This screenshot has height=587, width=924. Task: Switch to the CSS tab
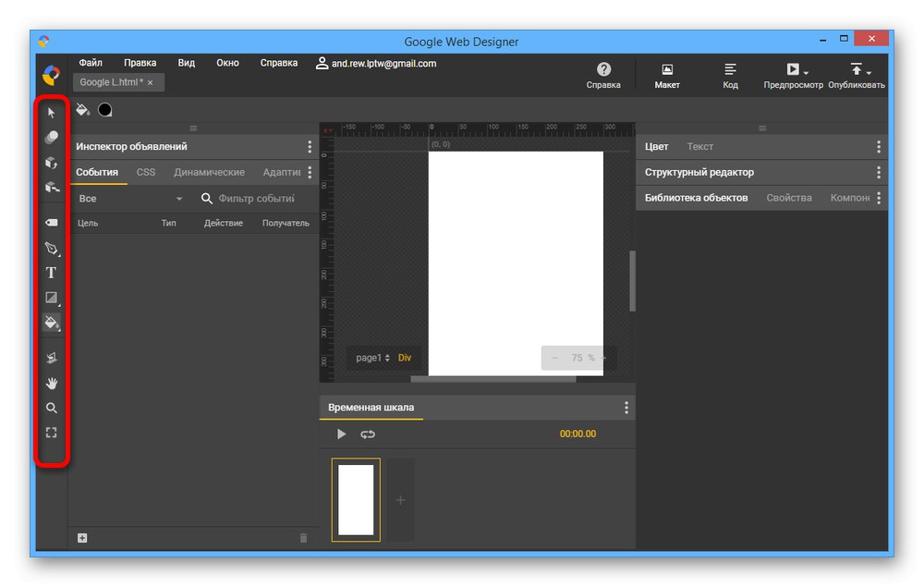click(x=146, y=172)
